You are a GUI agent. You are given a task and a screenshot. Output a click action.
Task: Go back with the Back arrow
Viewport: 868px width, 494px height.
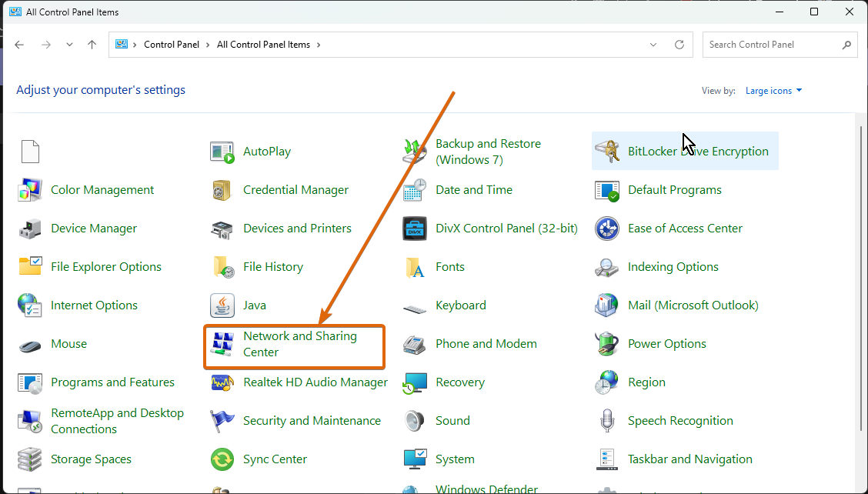(19, 45)
